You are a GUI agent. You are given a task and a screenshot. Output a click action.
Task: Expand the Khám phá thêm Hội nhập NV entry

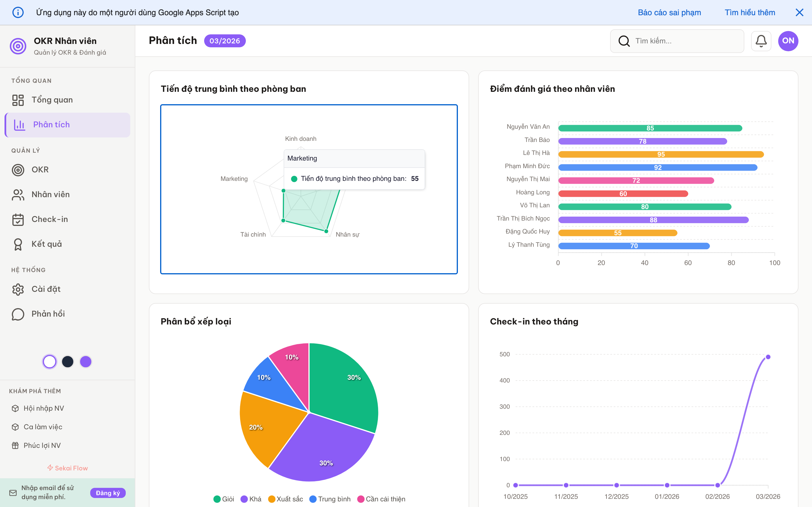click(x=44, y=408)
